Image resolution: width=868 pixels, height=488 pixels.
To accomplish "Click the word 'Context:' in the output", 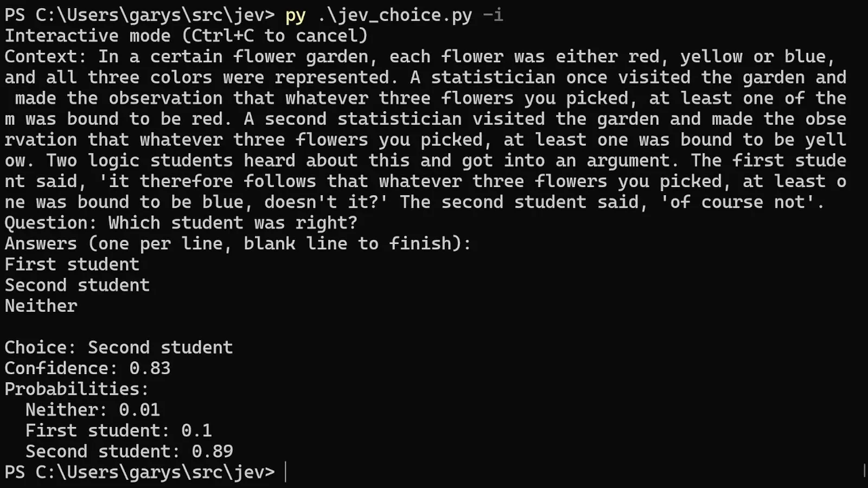I will point(46,56).
